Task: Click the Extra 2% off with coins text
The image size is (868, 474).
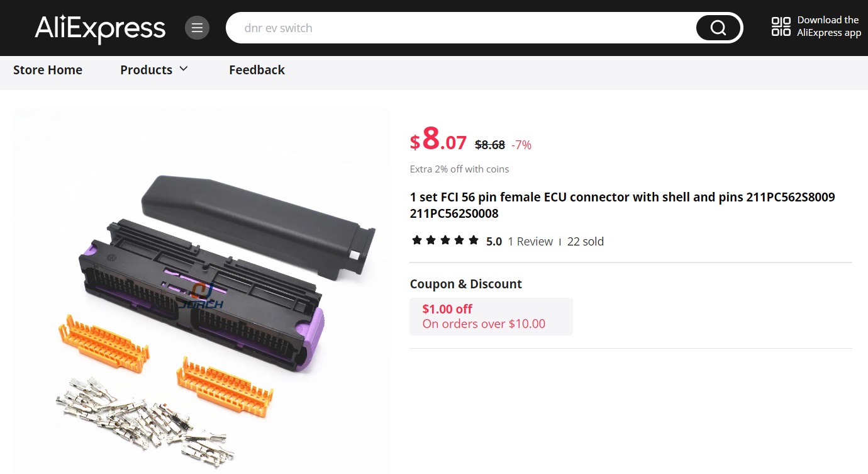Action: 459,169
